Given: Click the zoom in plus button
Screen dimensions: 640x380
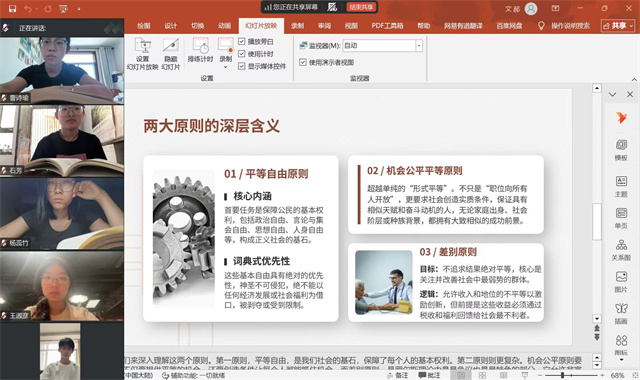Looking at the screenshot, I should pyautogui.click(x=602, y=375).
